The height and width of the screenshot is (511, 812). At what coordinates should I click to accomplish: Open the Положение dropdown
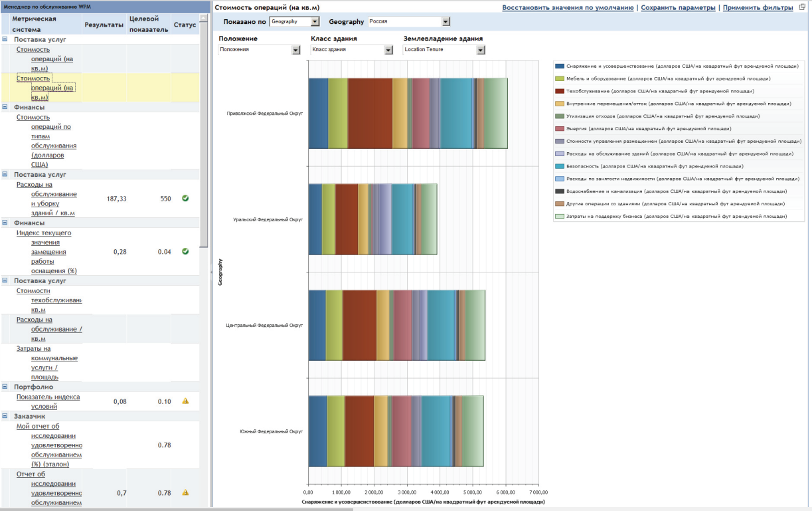click(x=296, y=50)
